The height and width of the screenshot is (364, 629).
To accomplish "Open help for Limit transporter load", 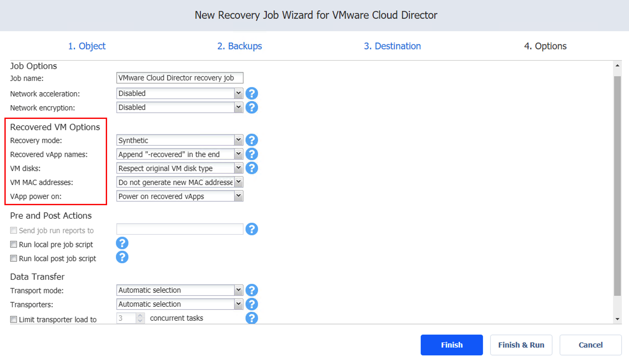I will (x=251, y=318).
